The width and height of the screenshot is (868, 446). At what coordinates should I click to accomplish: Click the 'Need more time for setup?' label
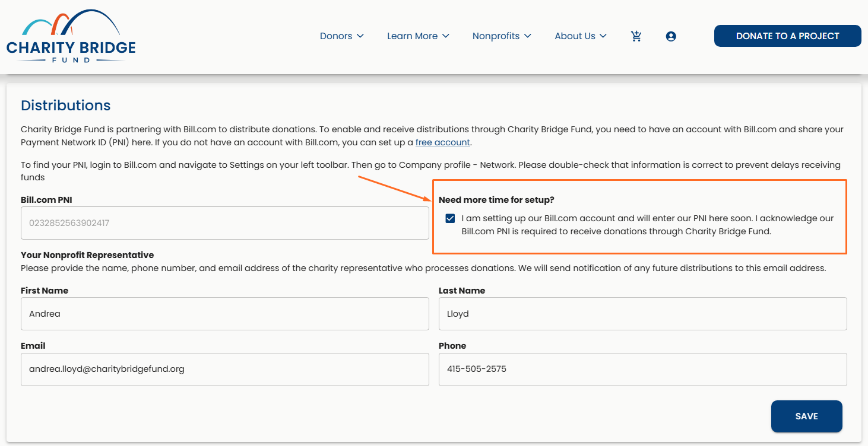496,200
